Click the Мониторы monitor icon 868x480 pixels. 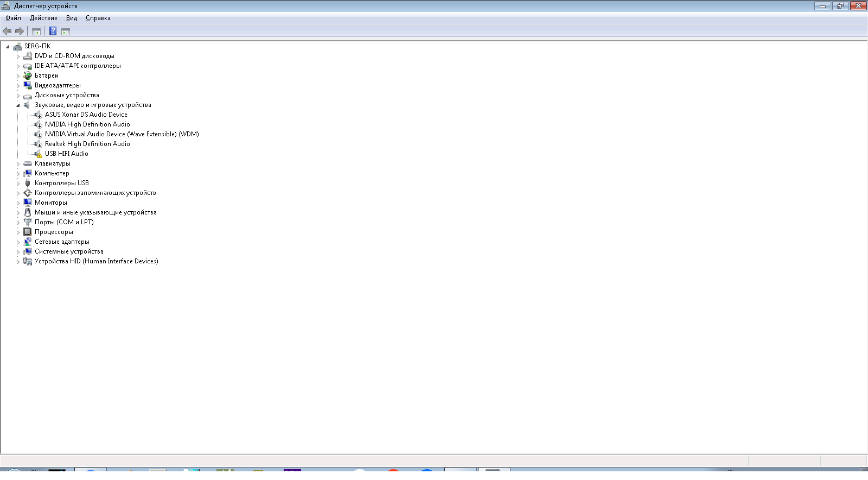click(x=28, y=203)
